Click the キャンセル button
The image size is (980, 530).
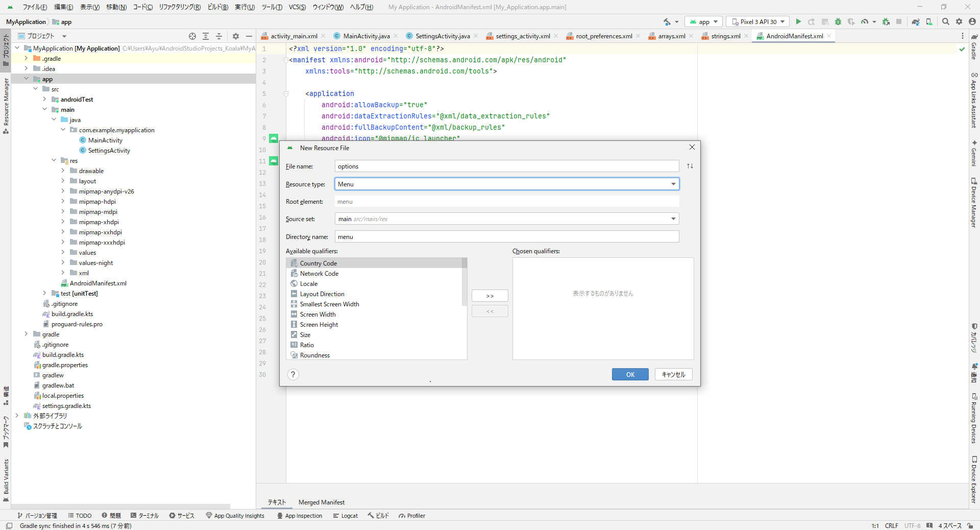673,374
